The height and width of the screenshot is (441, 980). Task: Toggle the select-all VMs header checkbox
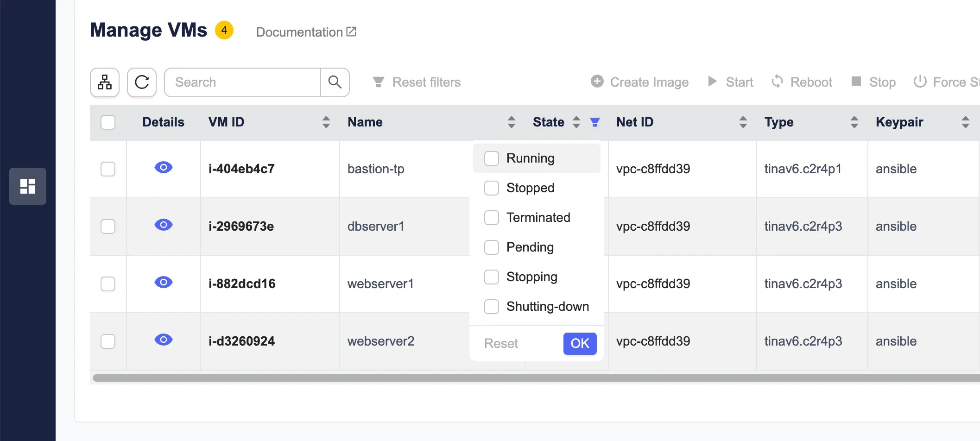pyautogui.click(x=108, y=122)
